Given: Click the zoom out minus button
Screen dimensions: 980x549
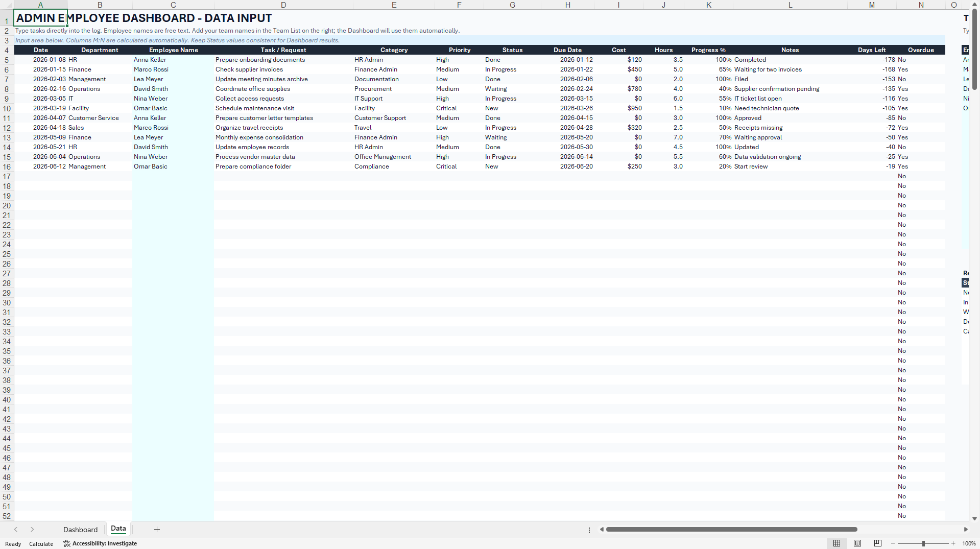Looking at the screenshot, I should click(x=893, y=543).
